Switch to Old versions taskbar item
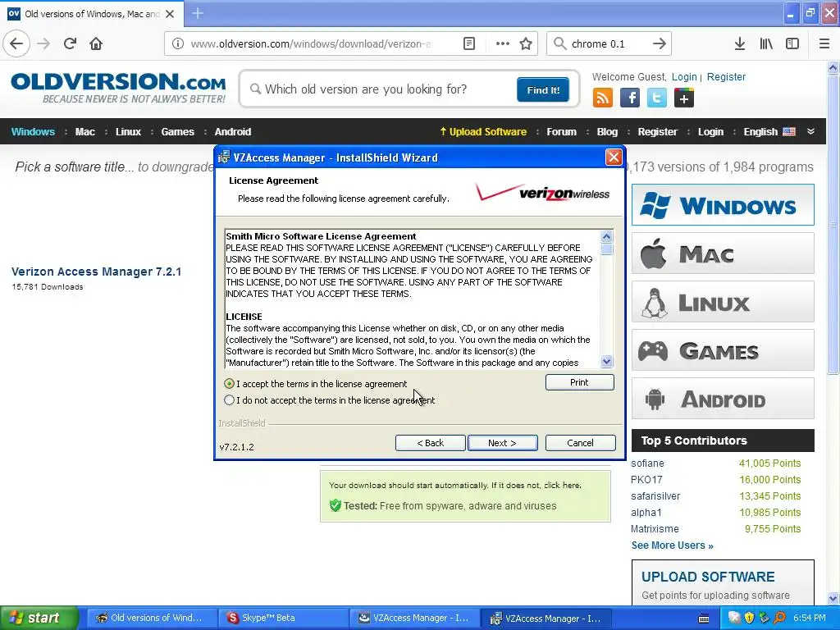This screenshot has width=840, height=630. click(x=151, y=618)
